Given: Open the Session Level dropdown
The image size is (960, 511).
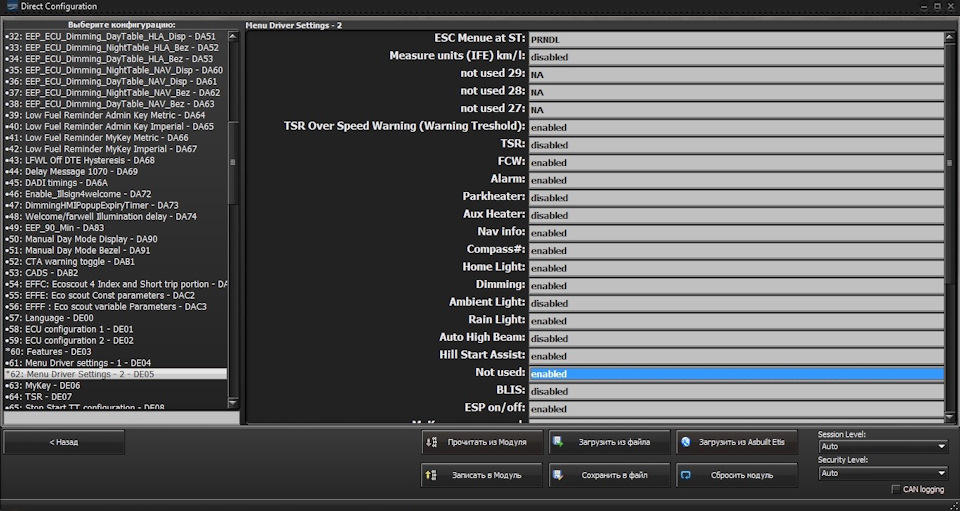Looking at the screenshot, I should (x=883, y=447).
